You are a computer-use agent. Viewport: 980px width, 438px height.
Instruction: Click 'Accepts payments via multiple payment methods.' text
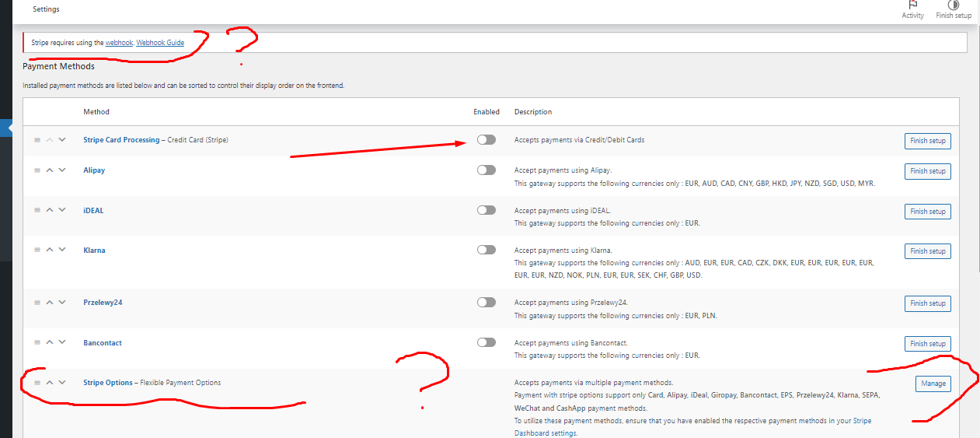tap(594, 383)
